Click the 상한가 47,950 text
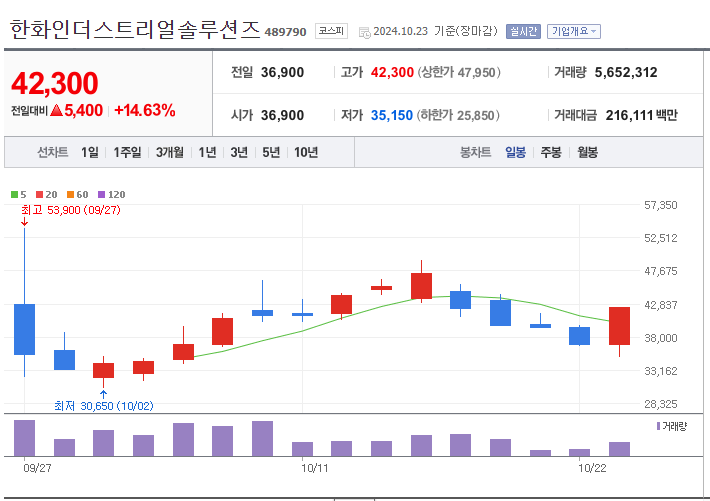 pyautogui.click(x=459, y=72)
